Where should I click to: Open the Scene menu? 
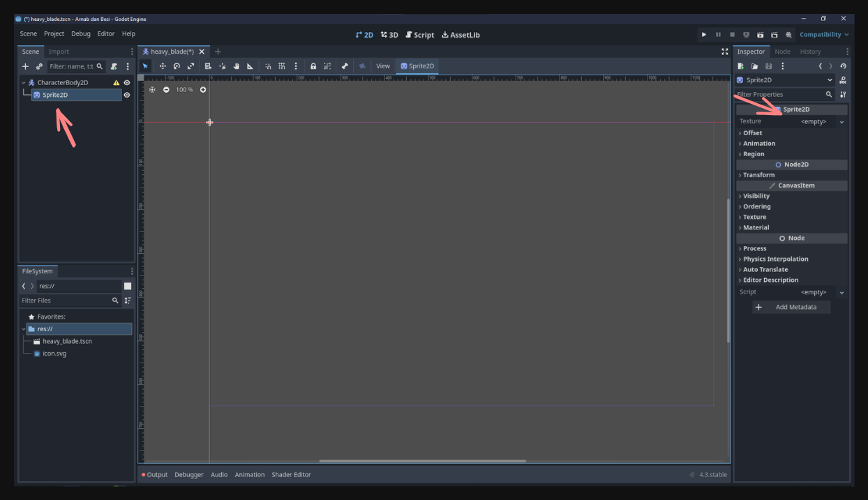pyautogui.click(x=29, y=33)
